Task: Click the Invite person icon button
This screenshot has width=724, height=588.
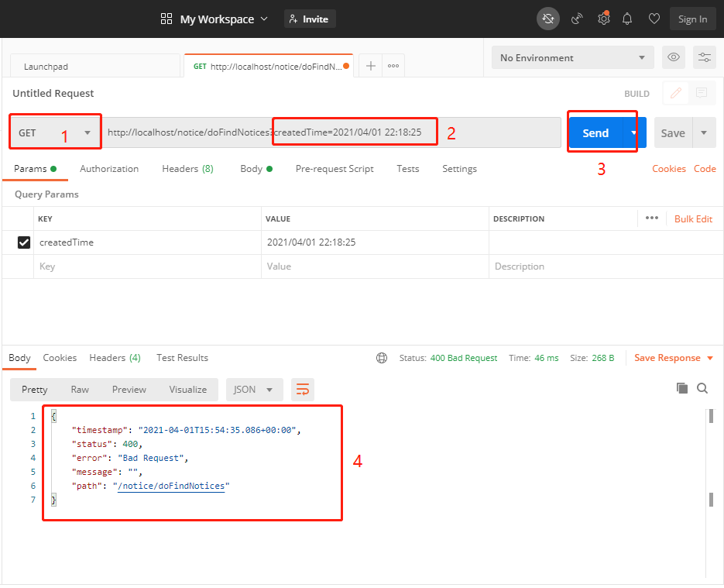Action: (310, 19)
